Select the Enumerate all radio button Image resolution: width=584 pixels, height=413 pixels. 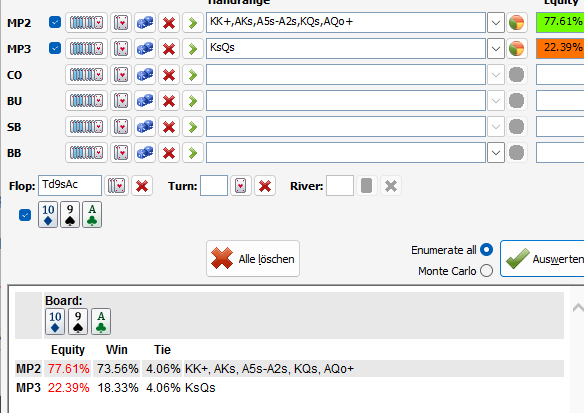486,250
